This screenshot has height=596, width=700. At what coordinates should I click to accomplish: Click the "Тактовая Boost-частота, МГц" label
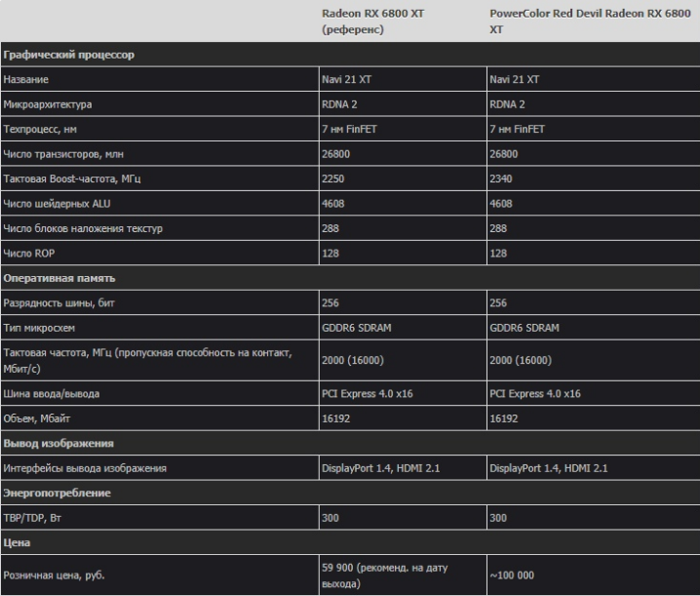click(x=72, y=179)
